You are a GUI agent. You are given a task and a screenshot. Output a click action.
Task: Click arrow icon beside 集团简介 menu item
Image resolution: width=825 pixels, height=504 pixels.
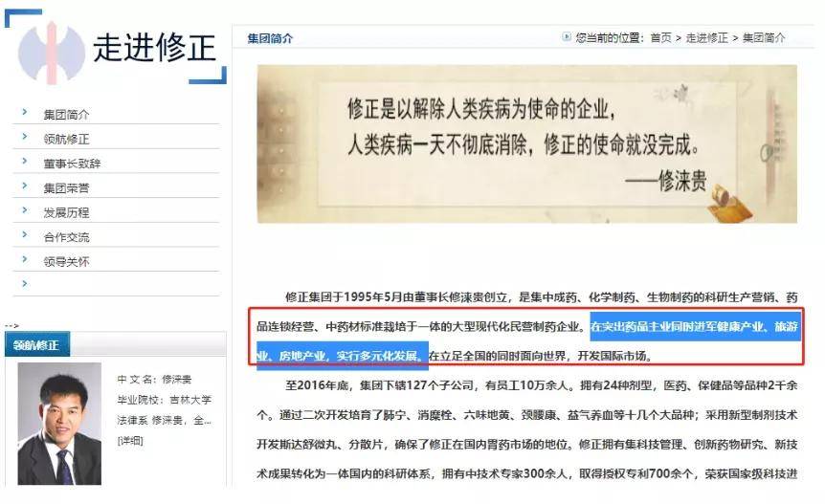[x=25, y=112]
